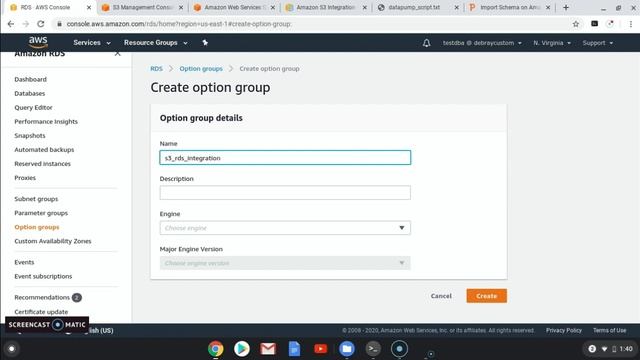Screen dimensions: 640x360
Task: Open Recommendations in the sidebar
Action: pyautogui.click(x=42, y=298)
